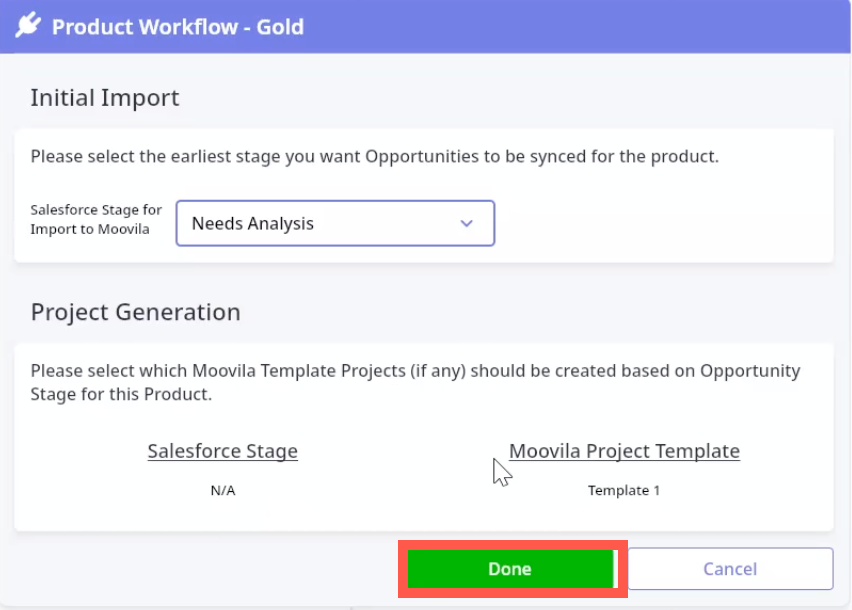This screenshot has height=610, width=852.
Task: Select the Template 1 entry
Action: (x=624, y=490)
